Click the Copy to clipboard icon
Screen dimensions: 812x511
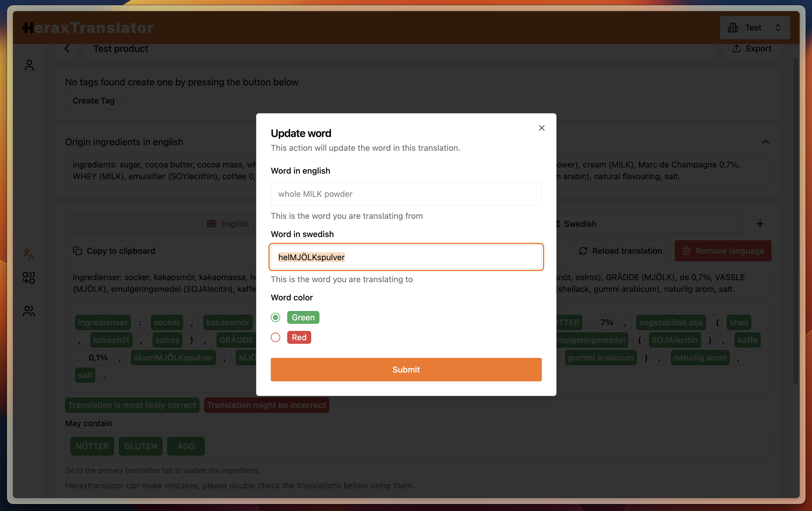(77, 251)
